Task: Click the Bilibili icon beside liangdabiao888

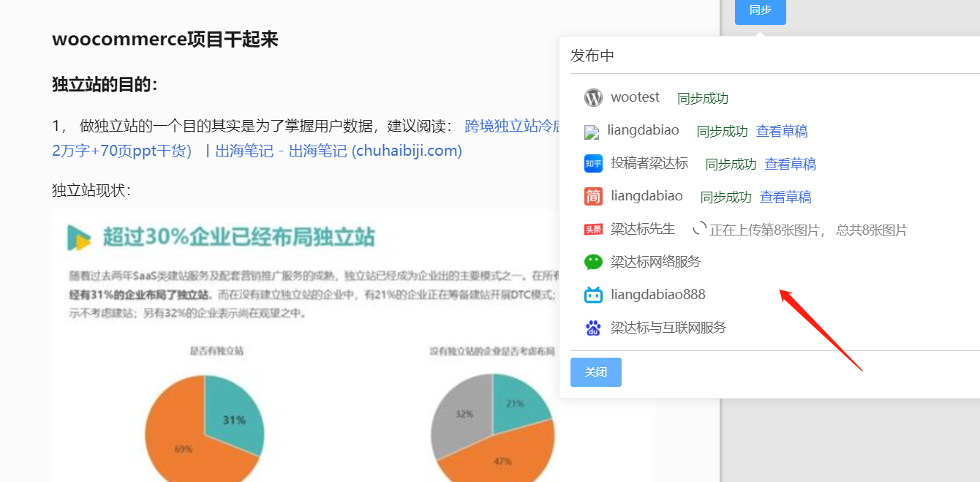Action: tap(593, 295)
